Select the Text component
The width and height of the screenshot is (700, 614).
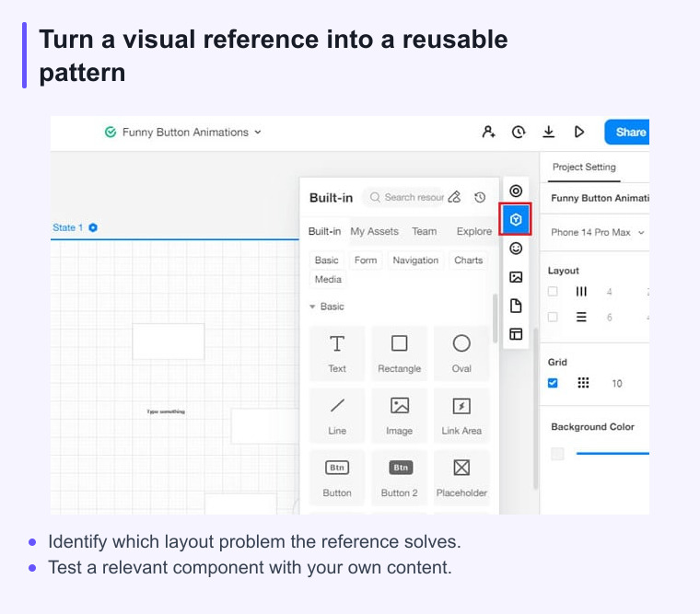pyautogui.click(x=337, y=353)
